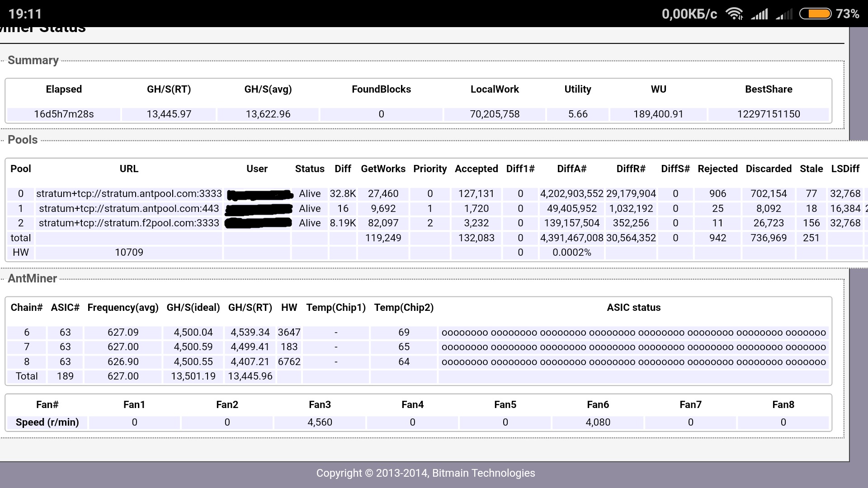Click the GetWorks column header

coord(383,169)
